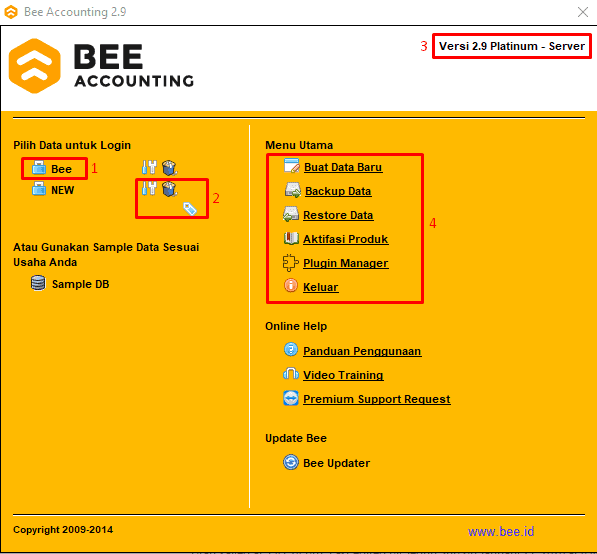Viewport: 597px width, 554px height.
Task: Click the blue tag icon
Action: [x=190, y=209]
